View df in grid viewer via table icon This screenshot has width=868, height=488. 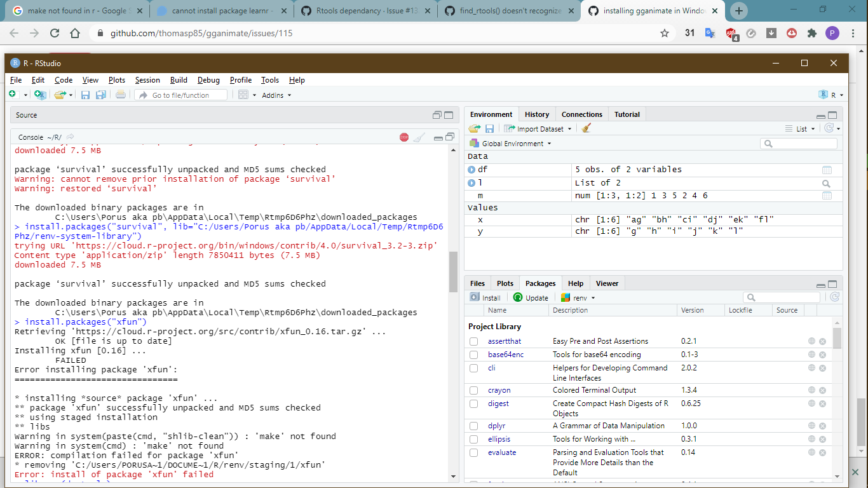(x=827, y=169)
